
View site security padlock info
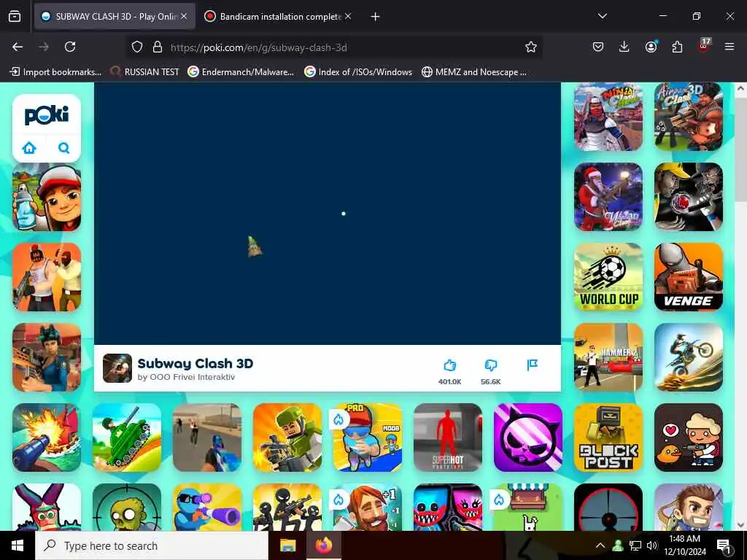[158, 47]
